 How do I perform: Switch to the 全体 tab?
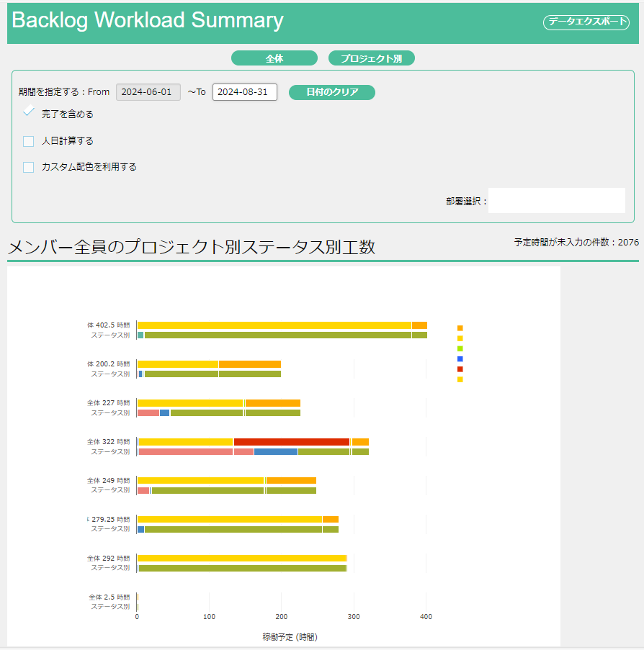[x=274, y=58]
